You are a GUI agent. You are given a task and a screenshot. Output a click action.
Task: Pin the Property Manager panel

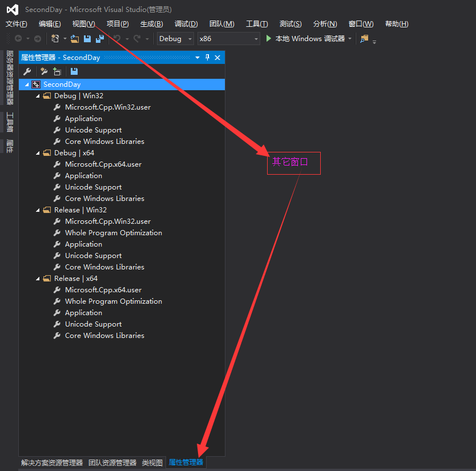(x=207, y=58)
